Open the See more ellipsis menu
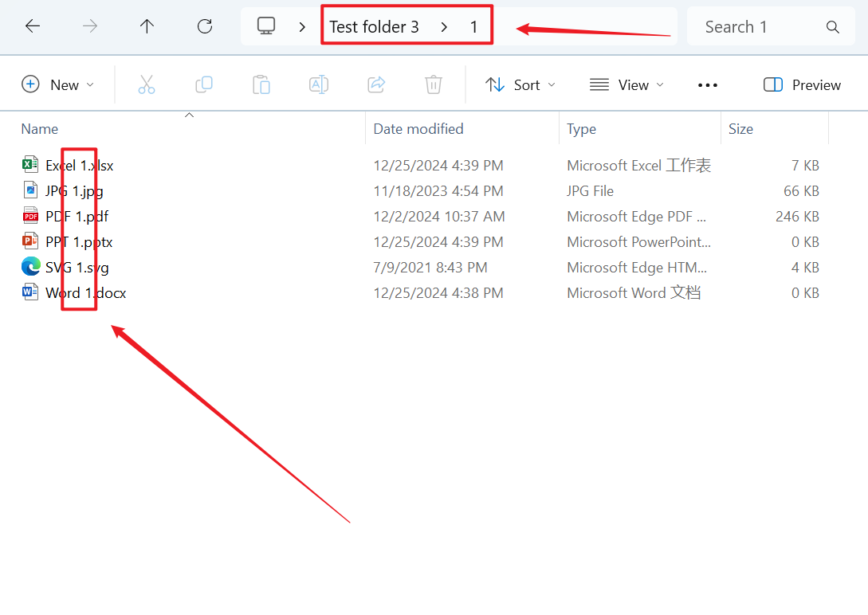This screenshot has height=615, width=868. pyautogui.click(x=708, y=84)
